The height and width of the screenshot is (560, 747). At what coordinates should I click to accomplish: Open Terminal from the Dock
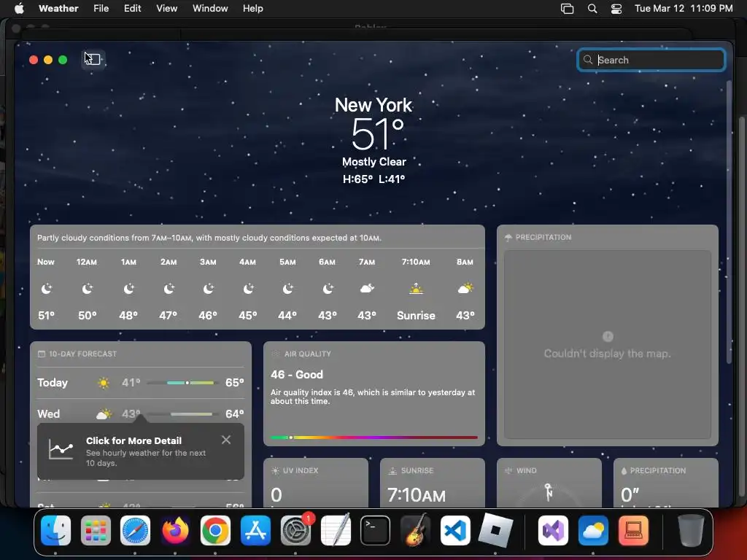click(x=376, y=530)
